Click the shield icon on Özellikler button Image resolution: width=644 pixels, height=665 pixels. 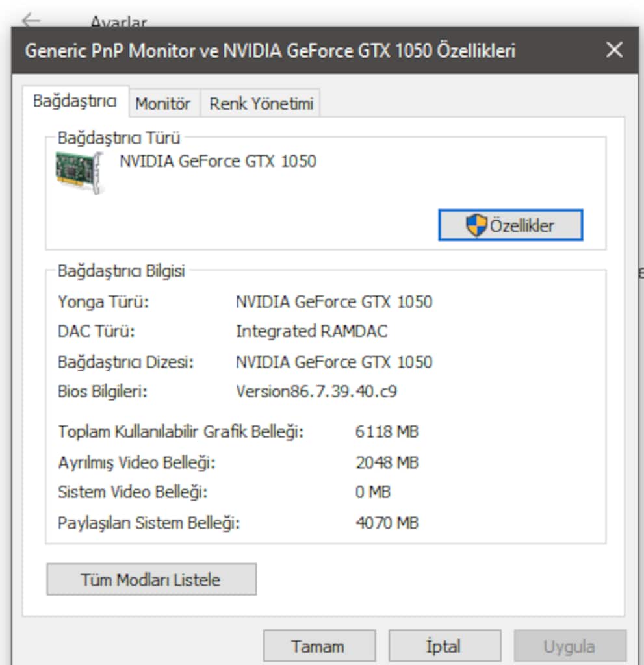476,225
